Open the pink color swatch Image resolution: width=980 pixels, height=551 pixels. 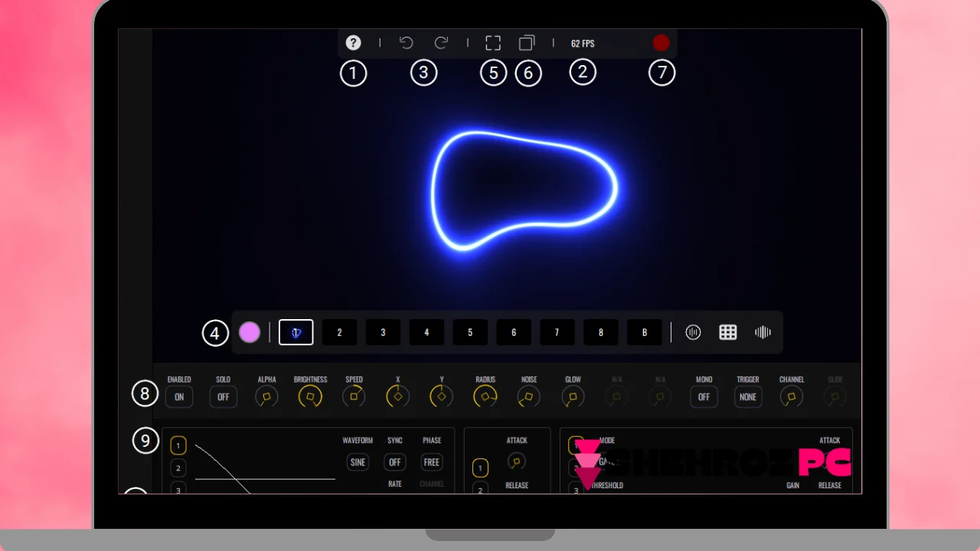(x=250, y=332)
